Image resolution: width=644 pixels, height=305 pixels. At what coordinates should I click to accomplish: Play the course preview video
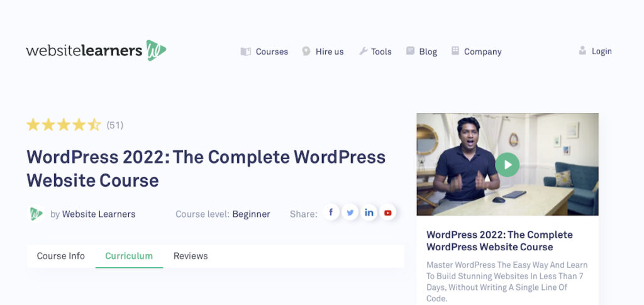[x=508, y=165]
